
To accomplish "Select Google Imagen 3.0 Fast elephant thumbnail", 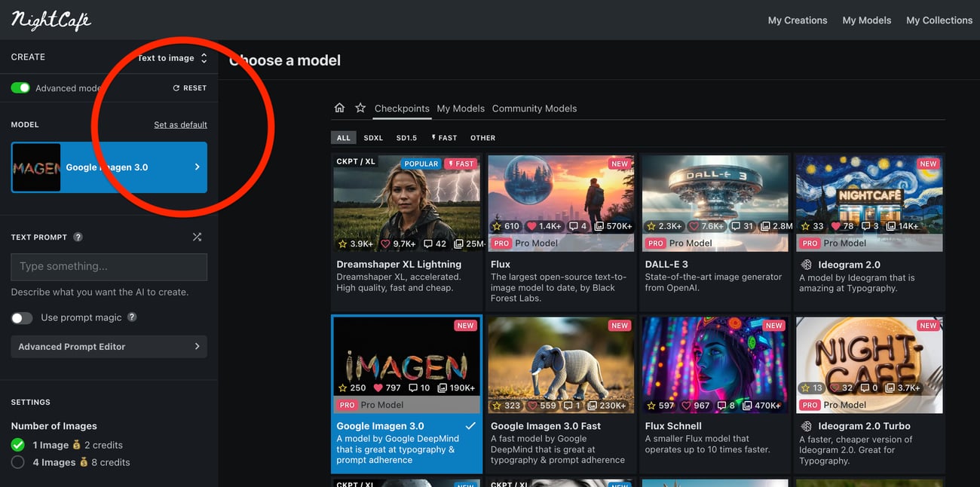I will (562, 365).
